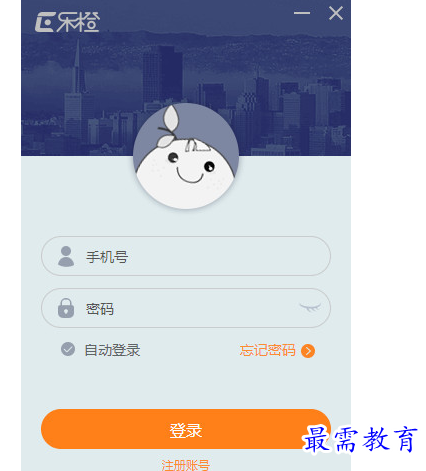Click the E emblem of the logo

click(x=44, y=22)
